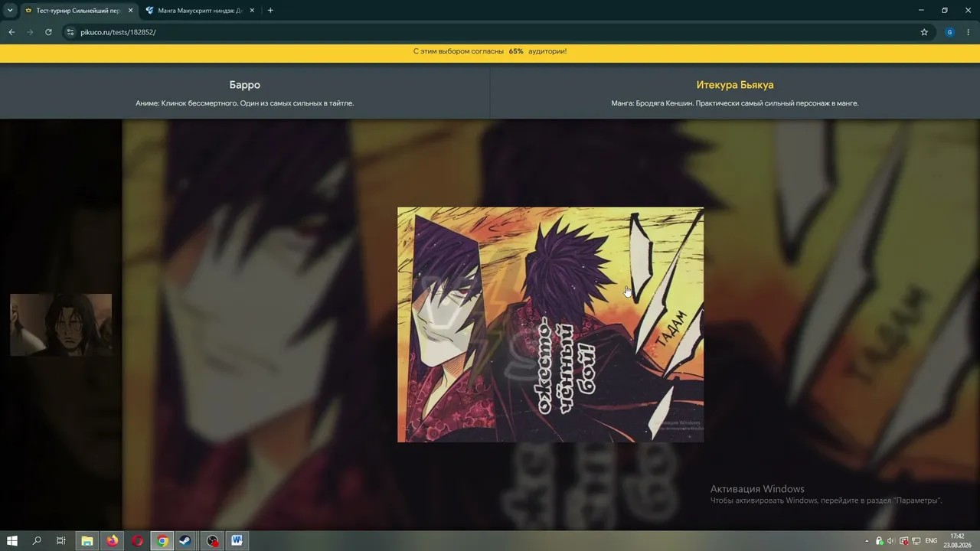Open the network status tray icon
This screenshot has width=980, height=551.
coord(916,541)
